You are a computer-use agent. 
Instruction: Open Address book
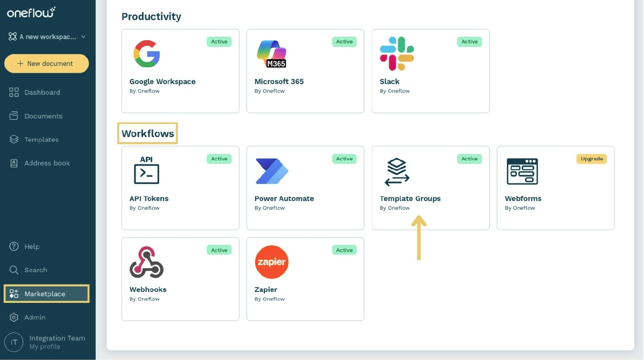47,163
